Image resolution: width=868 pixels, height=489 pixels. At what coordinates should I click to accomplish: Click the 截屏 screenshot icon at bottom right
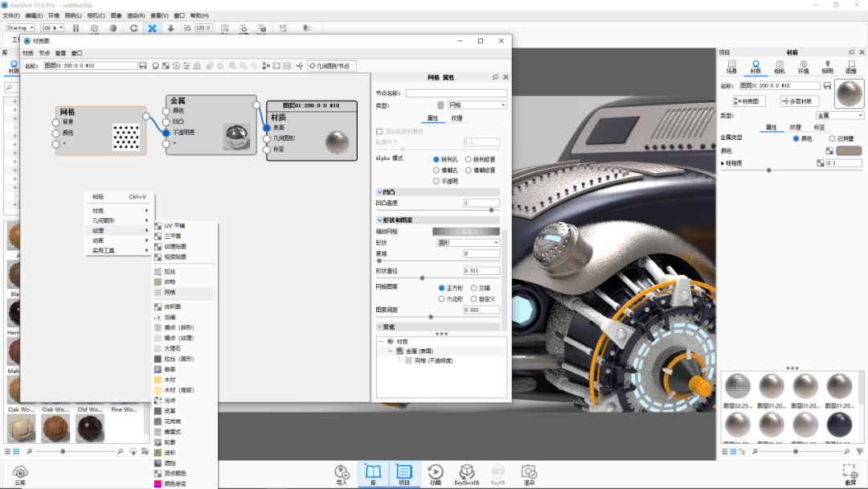click(x=850, y=475)
